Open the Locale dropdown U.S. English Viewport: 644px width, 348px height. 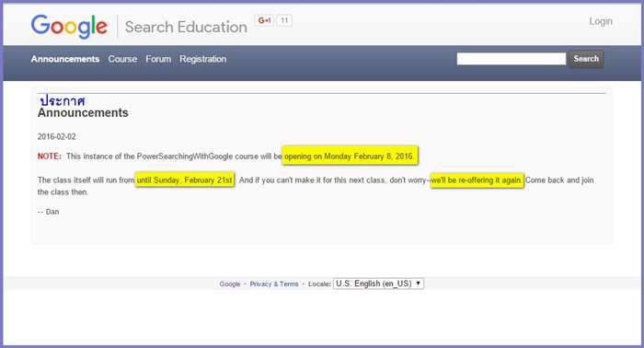(x=378, y=284)
